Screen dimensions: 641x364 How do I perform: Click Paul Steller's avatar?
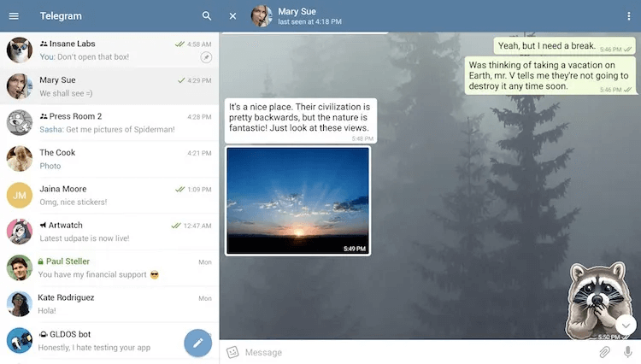19,267
